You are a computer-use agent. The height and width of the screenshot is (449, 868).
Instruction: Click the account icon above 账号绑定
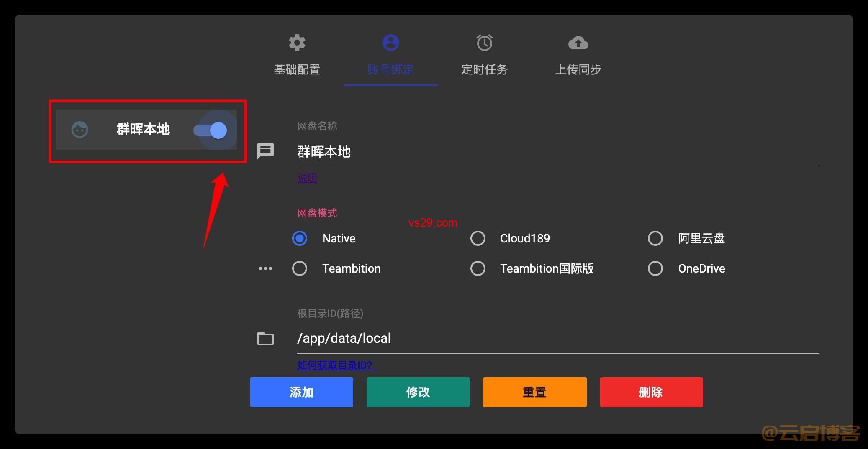(x=391, y=43)
